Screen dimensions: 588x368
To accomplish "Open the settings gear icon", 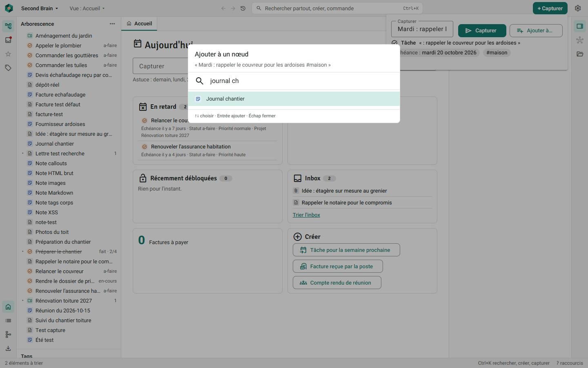I will (578, 8).
